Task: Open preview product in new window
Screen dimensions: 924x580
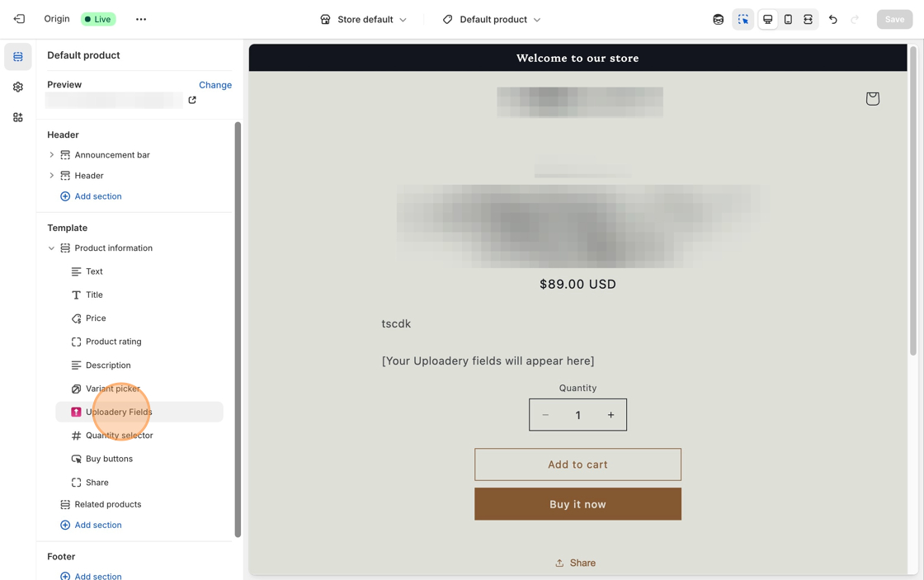Action: pos(192,100)
